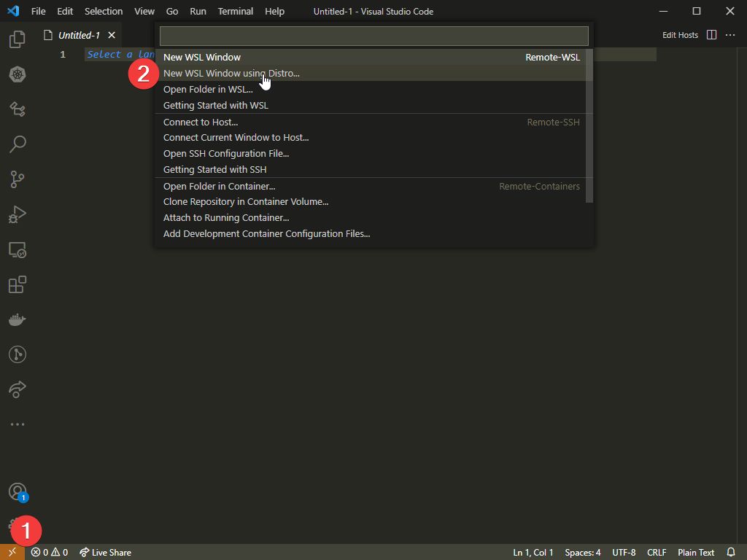Open the Run and Debug view
The image size is (747, 560).
tap(18, 215)
